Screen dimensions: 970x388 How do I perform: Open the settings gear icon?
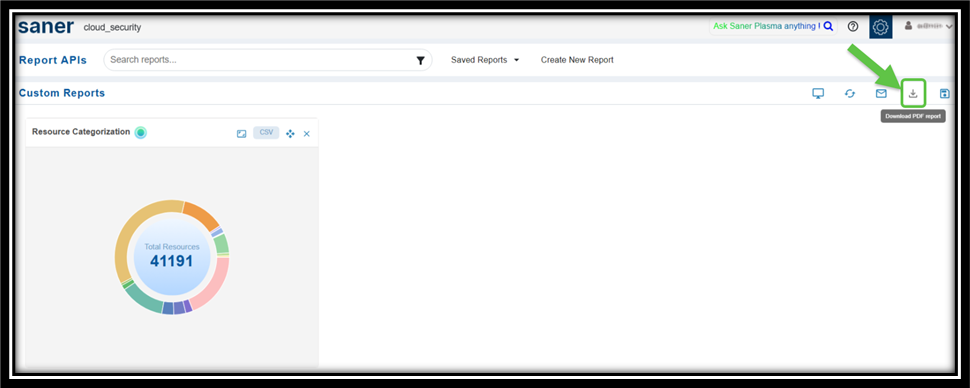880,27
